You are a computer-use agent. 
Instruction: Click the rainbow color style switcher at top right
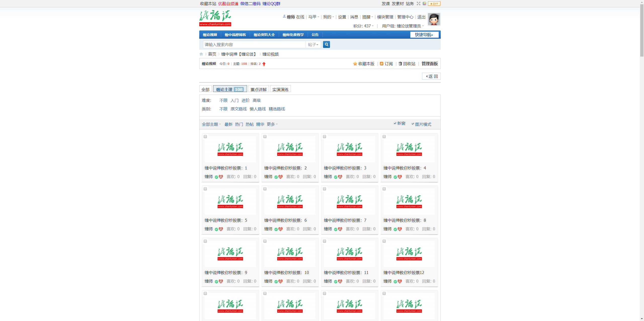[x=425, y=4]
